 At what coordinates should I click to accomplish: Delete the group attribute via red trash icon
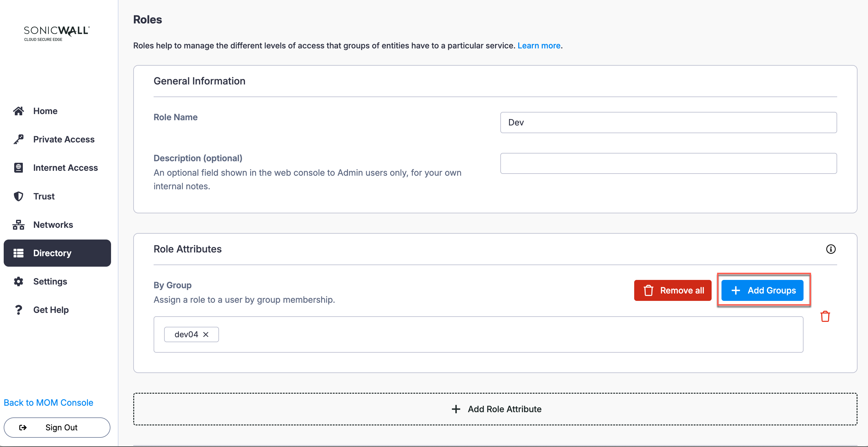point(825,316)
